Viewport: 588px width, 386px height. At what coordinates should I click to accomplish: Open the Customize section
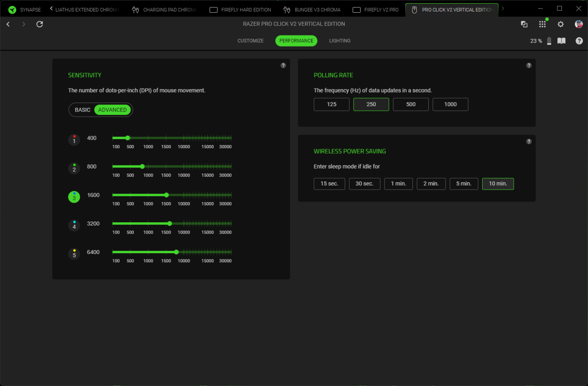(x=251, y=41)
